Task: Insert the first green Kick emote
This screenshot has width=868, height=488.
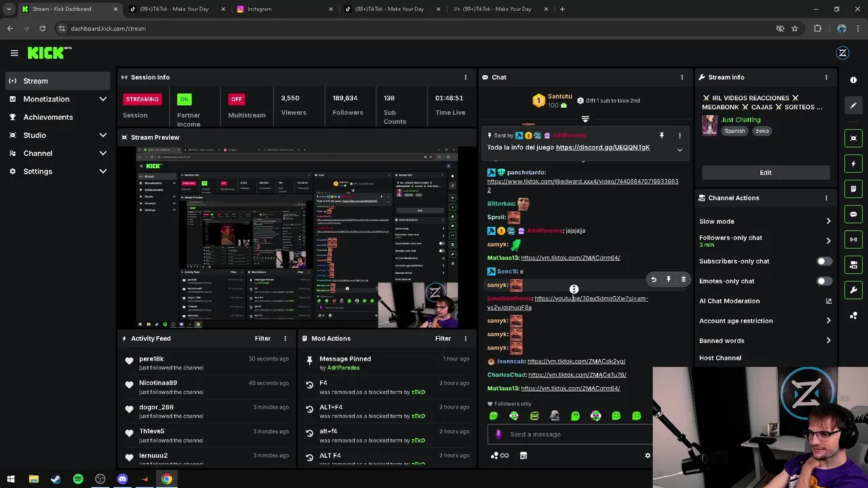Action: coord(494,415)
